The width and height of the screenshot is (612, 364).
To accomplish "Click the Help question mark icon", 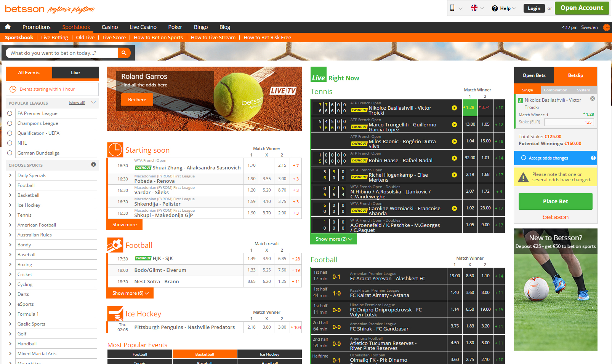I will [x=495, y=8].
